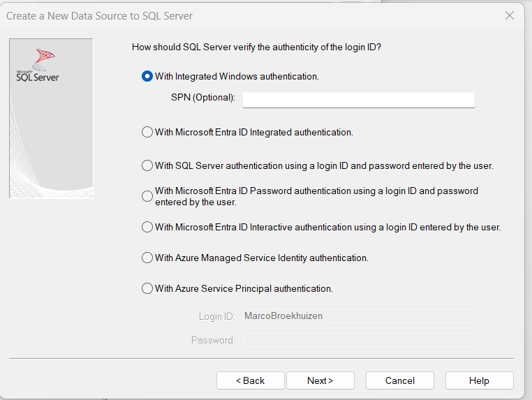Cancel the data source setup

coord(400,380)
